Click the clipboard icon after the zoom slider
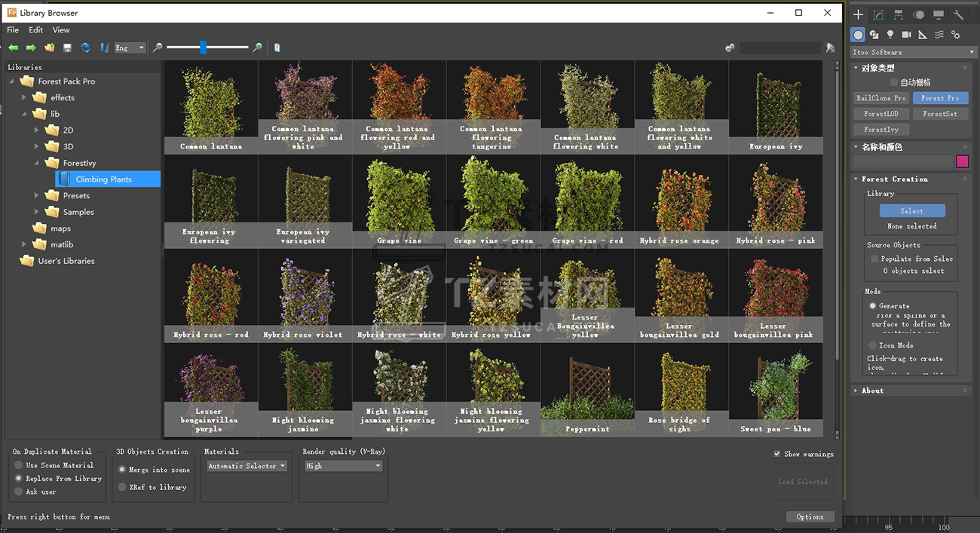 tap(277, 47)
